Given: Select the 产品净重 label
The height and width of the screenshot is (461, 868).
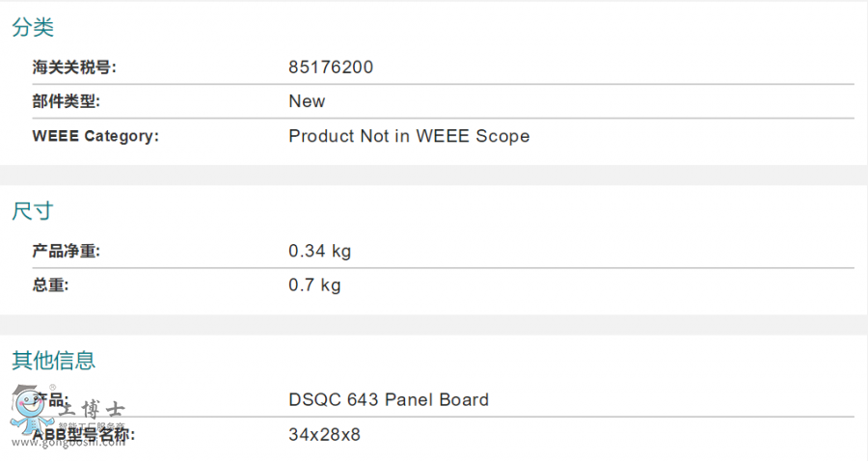Looking at the screenshot, I should pyautogui.click(x=67, y=252).
